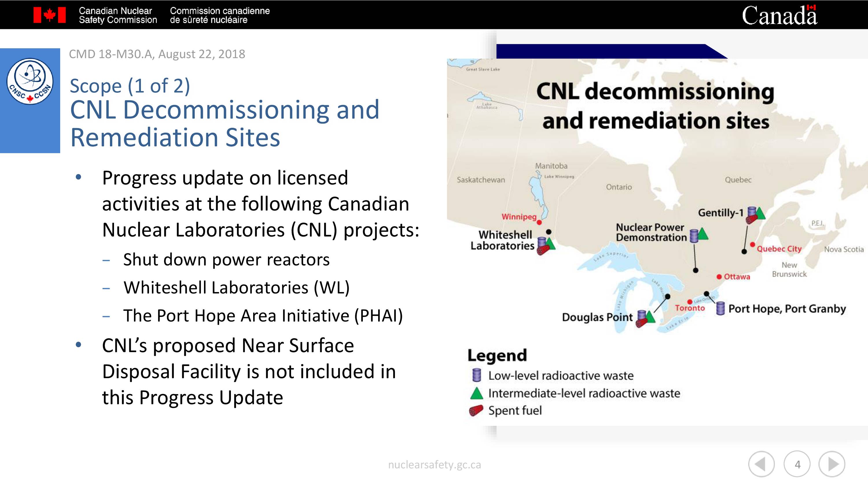Click the 'Whiteshell Laboratories' map label
The image size is (868, 488).
502,240
